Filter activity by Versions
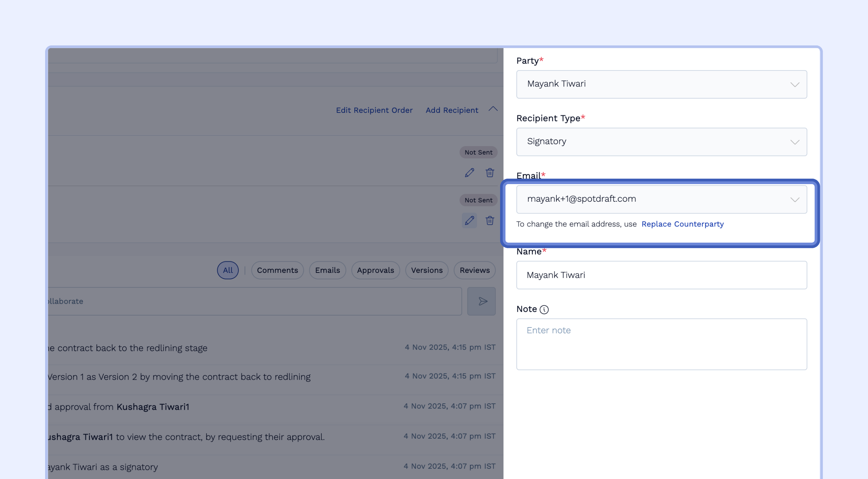This screenshot has width=868, height=479. pyautogui.click(x=427, y=270)
